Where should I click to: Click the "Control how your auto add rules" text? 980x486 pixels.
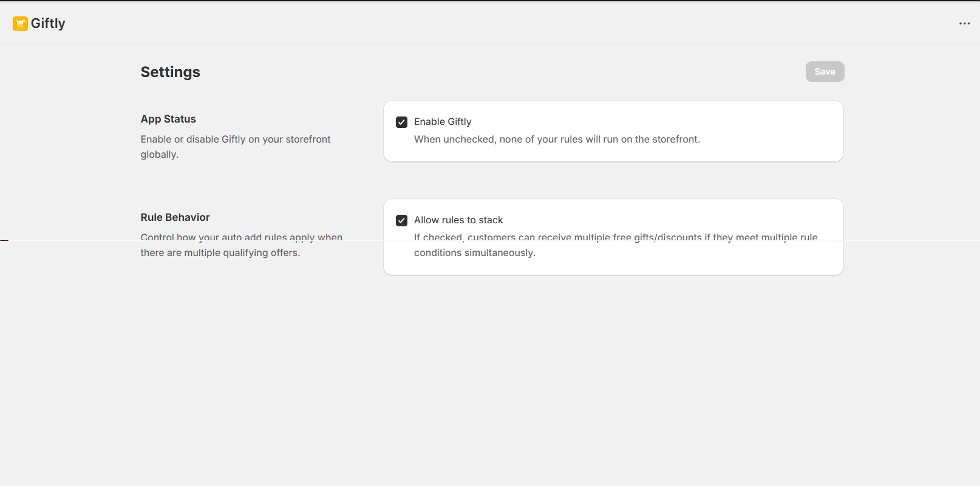pos(241,237)
